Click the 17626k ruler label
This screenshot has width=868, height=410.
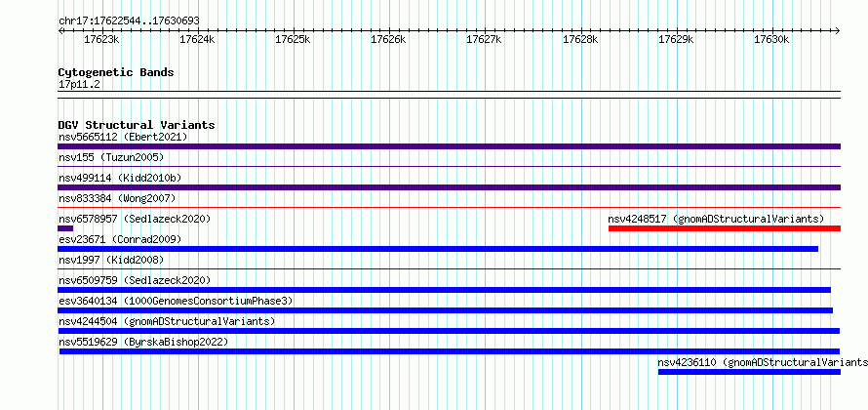(388, 39)
